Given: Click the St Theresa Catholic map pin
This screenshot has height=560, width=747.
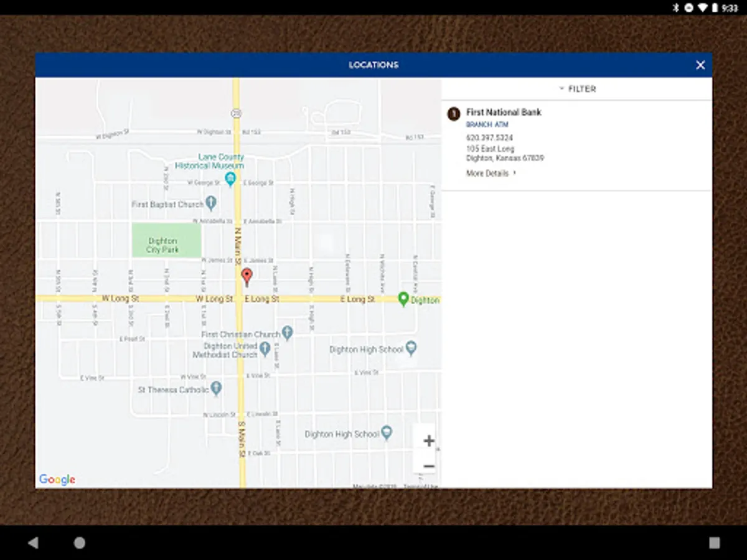Looking at the screenshot, I should [x=216, y=389].
